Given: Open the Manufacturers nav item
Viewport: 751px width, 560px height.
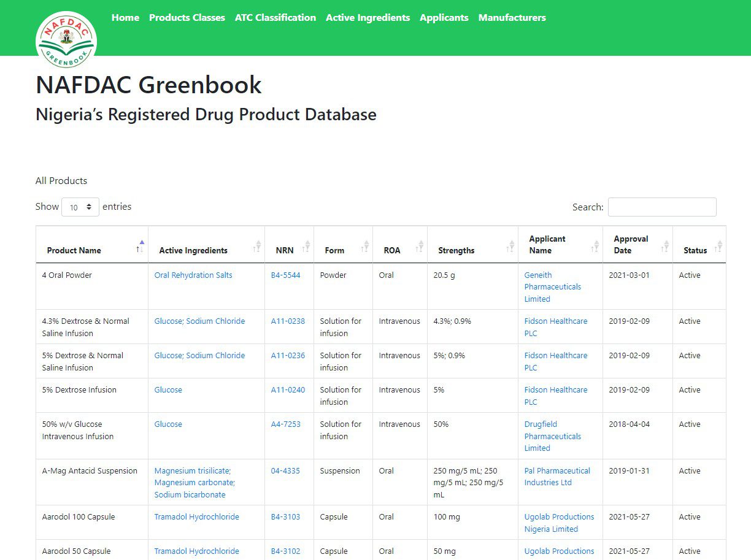Looking at the screenshot, I should pos(512,18).
